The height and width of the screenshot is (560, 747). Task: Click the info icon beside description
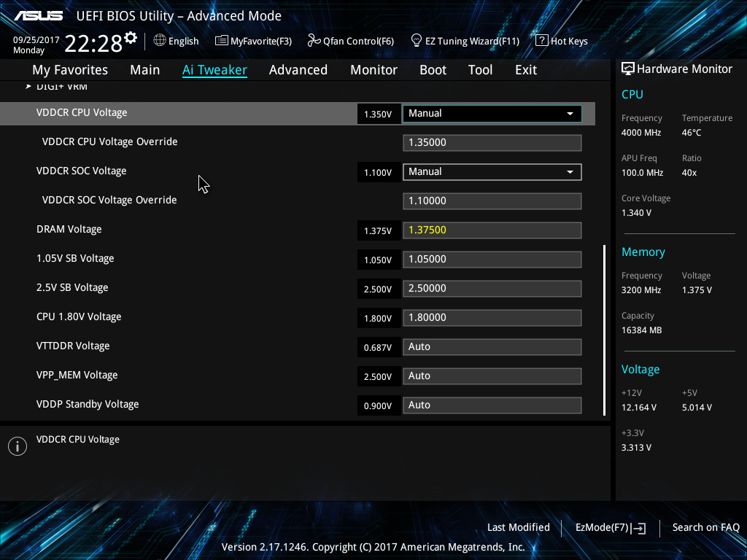(x=18, y=446)
